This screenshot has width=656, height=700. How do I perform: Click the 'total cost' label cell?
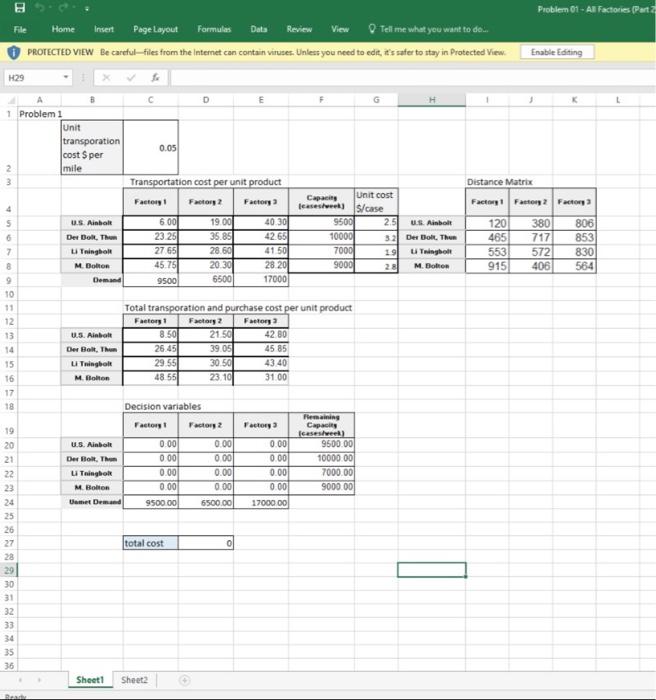150,543
